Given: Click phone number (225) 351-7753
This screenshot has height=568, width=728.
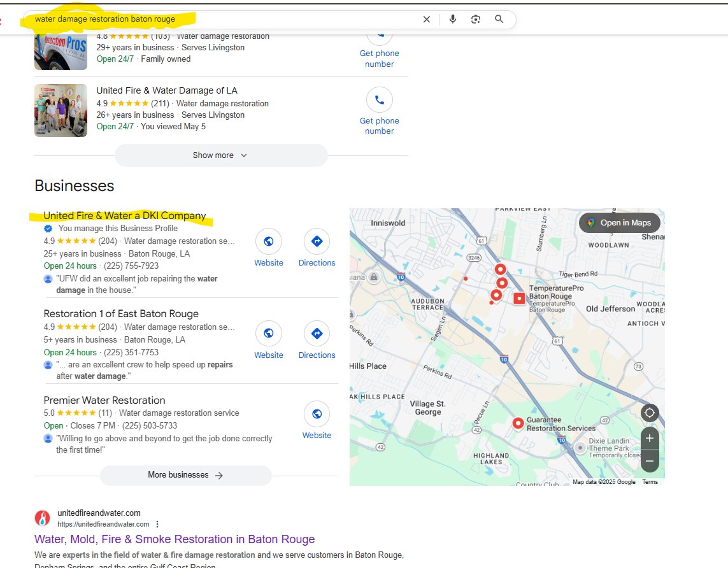Looking at the screenshot, I should pos(131,352).
